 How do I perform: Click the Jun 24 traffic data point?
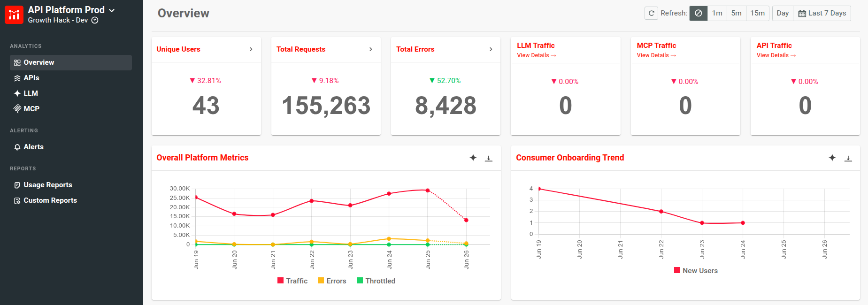click(389, 194)
